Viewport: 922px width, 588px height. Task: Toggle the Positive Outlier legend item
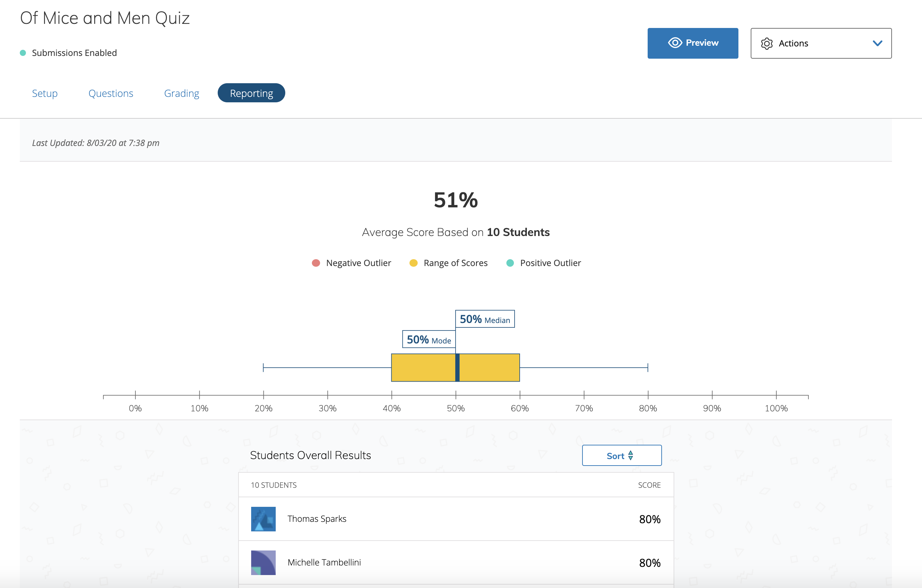[x=544, y=263]
